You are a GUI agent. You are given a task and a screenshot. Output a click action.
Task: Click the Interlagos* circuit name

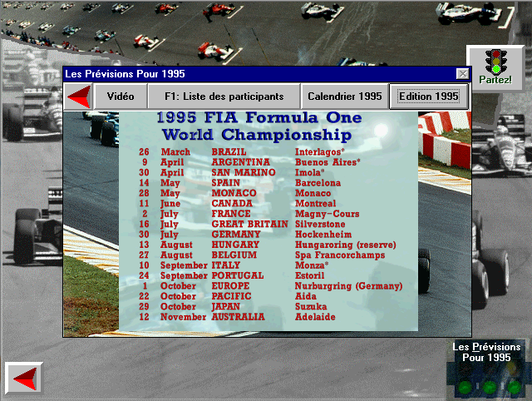point(319,152)
